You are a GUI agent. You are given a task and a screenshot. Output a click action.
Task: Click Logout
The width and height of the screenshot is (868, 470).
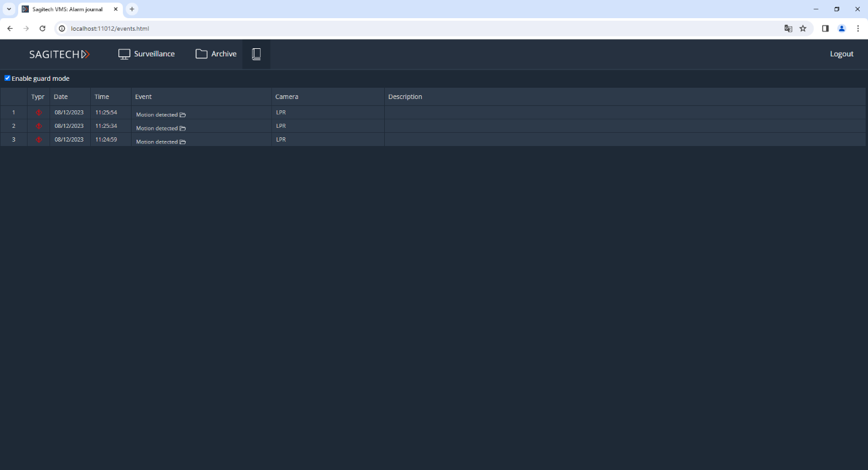tap(841, 54)
